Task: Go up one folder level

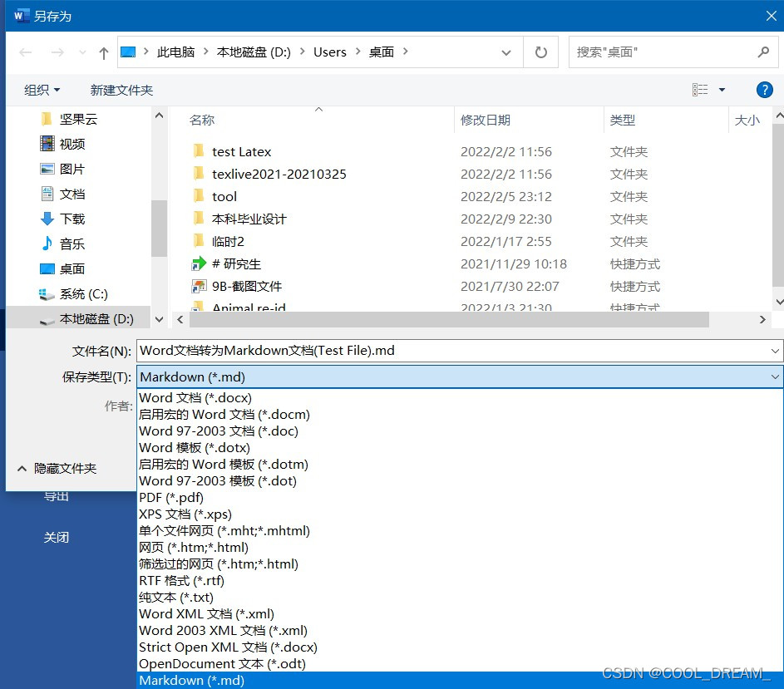Action: click(x=103, y=52)
